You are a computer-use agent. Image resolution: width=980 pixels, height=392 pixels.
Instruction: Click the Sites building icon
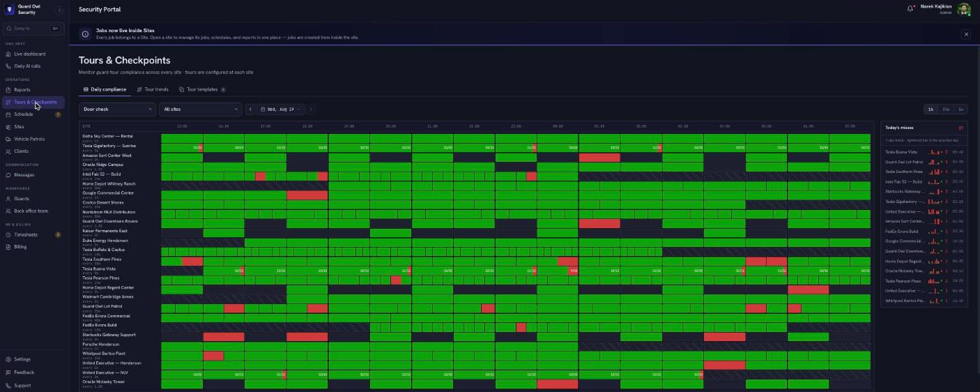click(8, 127)
